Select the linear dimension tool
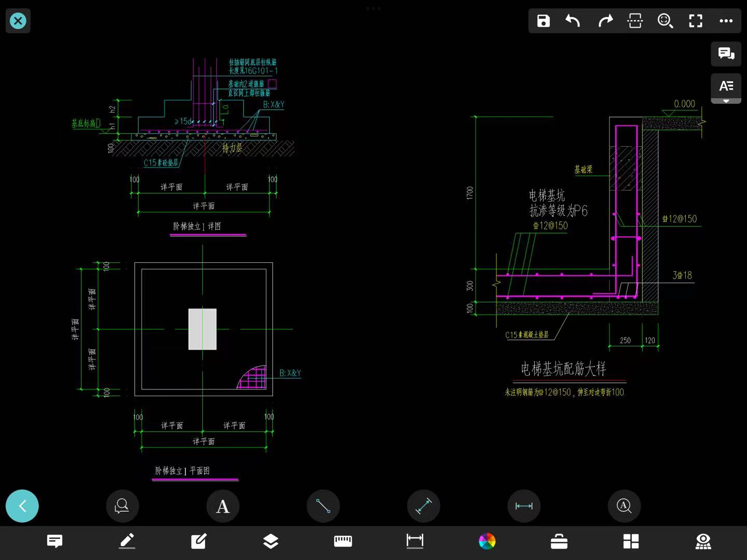This screenshot has width=747, height=560. [x=524, y=506]
